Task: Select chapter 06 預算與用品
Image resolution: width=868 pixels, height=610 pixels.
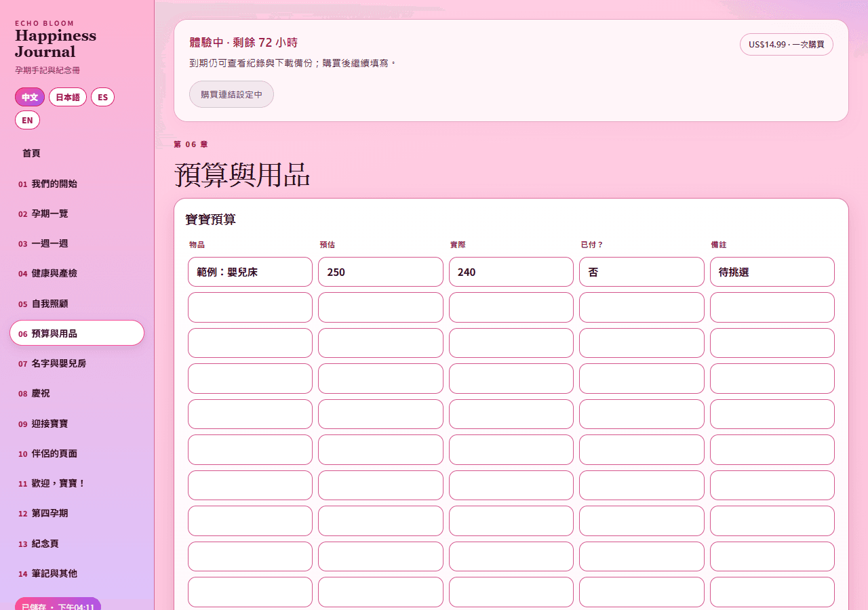Action: click(x=77, y=333)
